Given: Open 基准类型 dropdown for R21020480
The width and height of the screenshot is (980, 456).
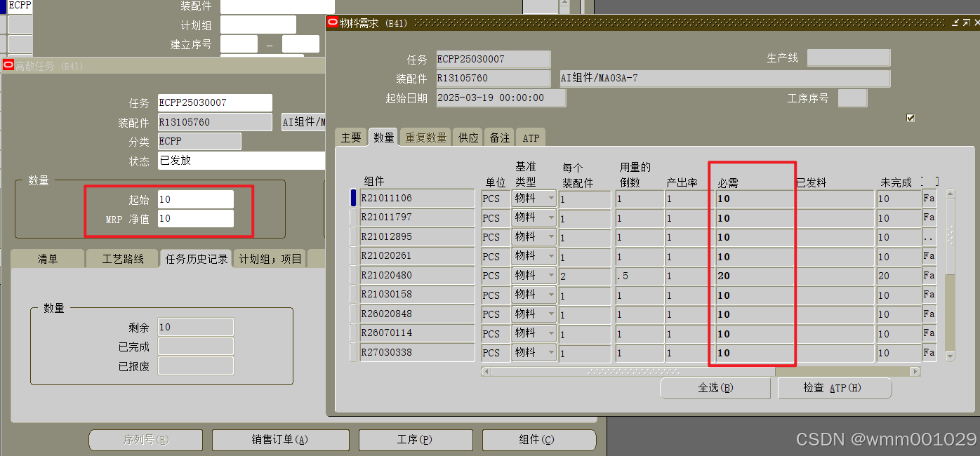Looking at the screenshot, I should click(x=551, y=276).
